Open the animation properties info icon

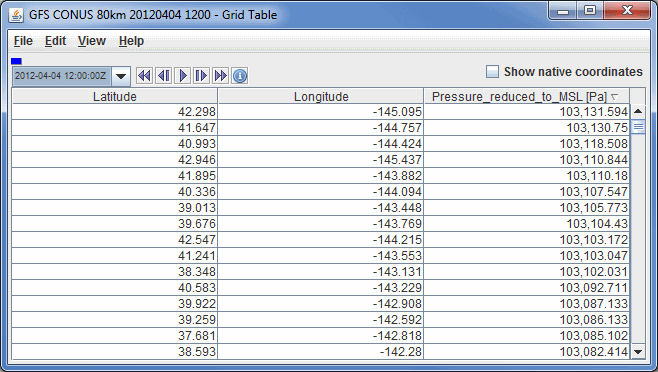point(240,76)
